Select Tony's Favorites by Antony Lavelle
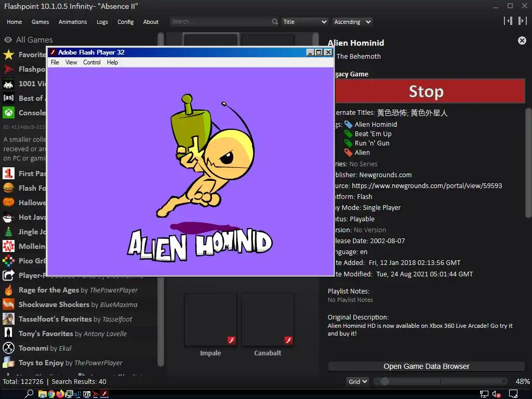The width and height of the screenshot is (532, 399). (x=73, y=334)
